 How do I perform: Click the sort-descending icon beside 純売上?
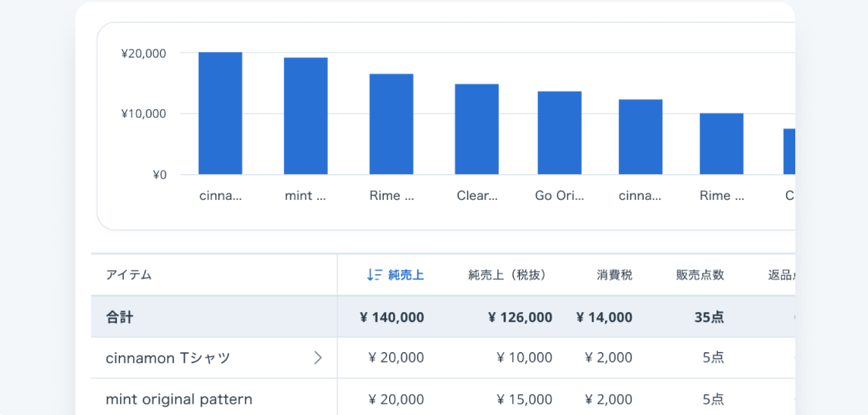tap(374, 275)
